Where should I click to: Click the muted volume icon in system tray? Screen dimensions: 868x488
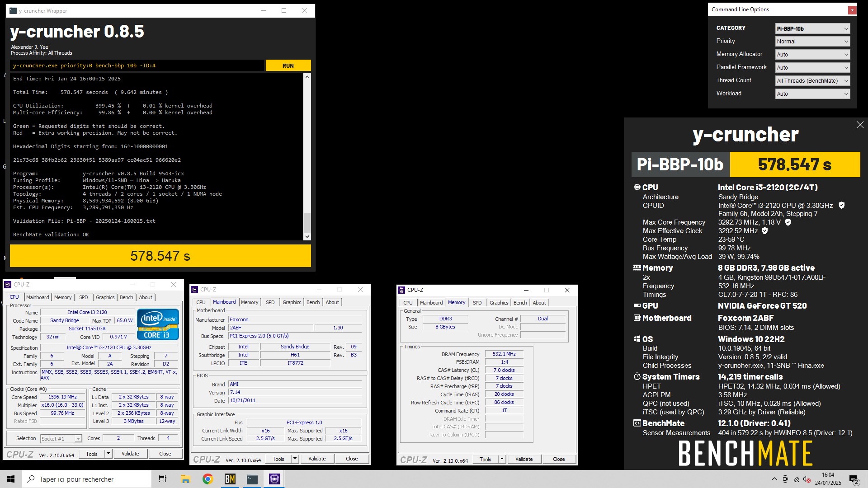point(807,479)
